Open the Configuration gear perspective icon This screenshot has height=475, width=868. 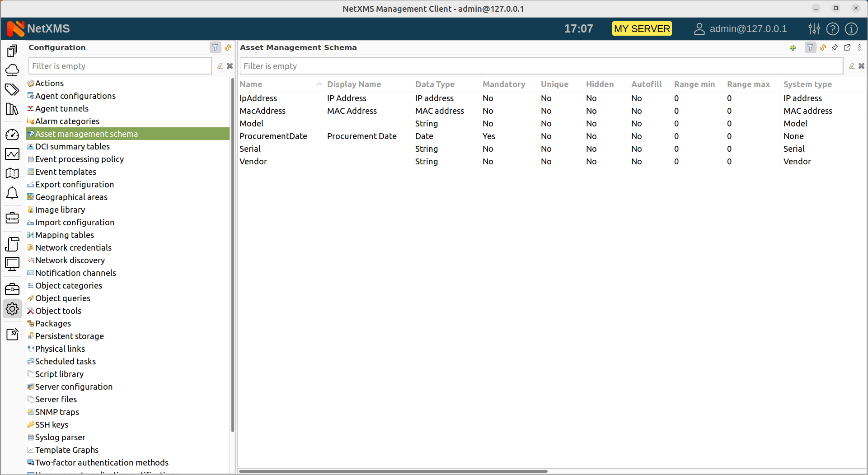pos(12,309)
